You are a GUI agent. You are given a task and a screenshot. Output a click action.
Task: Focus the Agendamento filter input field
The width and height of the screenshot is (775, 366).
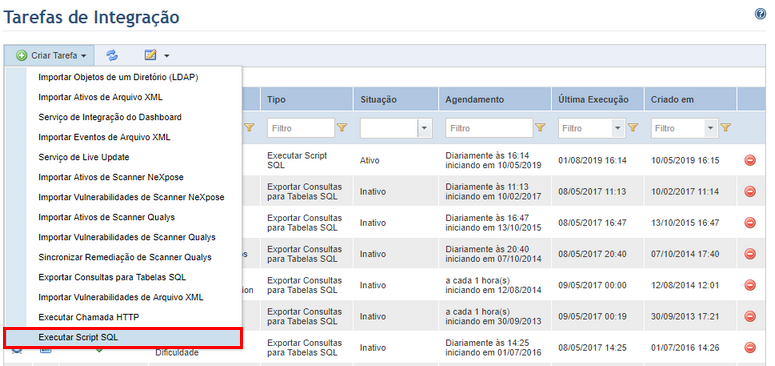pyautogui.click(x=489, y=128)
